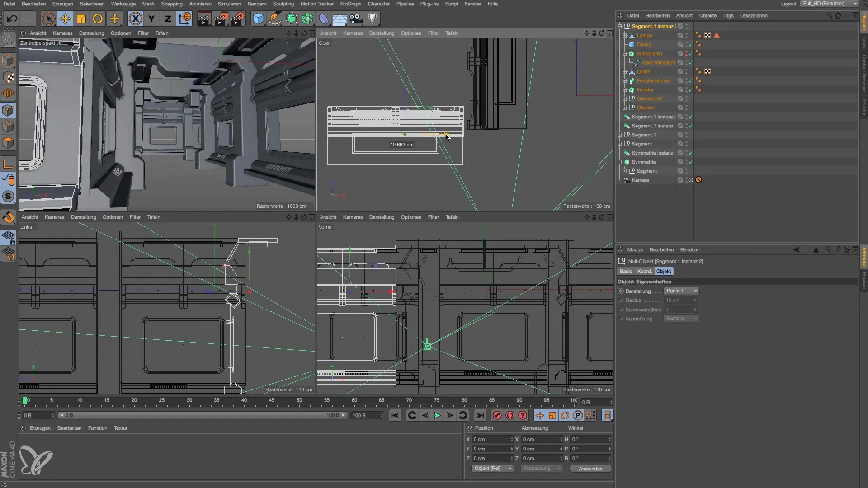Viewport: 868px width, 488px height.
Task: Open the Subdivision Surface generator icon
Action: point(291,19)
